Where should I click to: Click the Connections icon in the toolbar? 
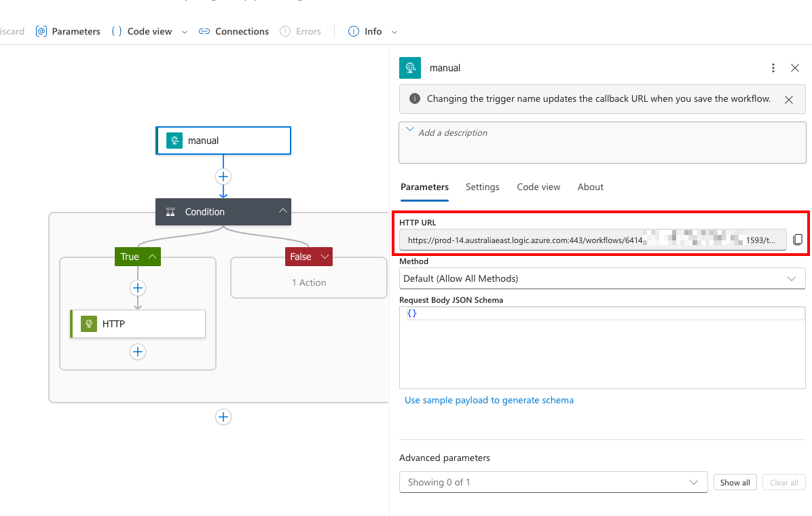pyautogui.click(x=203, y=31)
